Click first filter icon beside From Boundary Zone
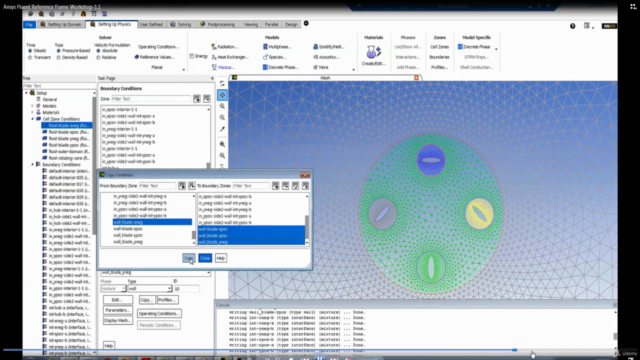Screen dimensions: 640x360 coord(182,186)
